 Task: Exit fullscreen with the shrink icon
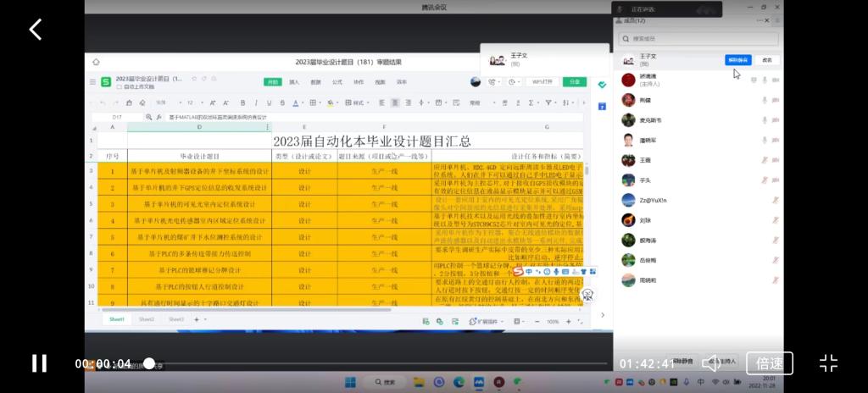(828, 363)
